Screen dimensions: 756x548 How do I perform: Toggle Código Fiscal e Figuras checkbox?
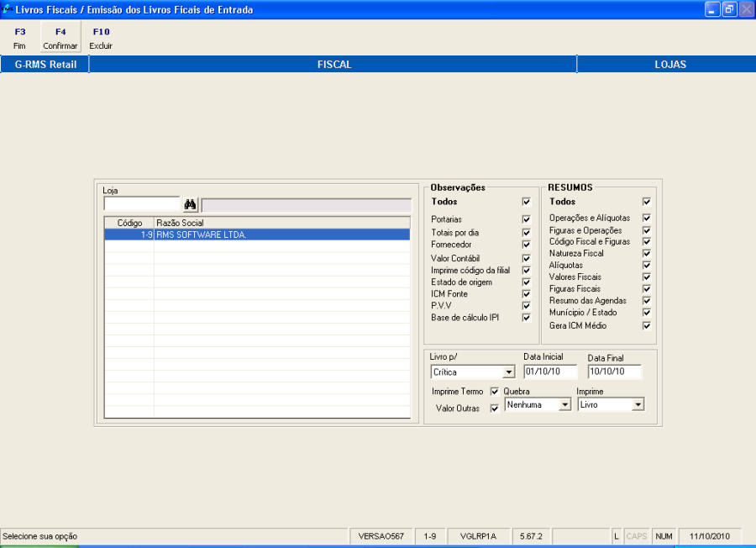click(x=647, y=242)
